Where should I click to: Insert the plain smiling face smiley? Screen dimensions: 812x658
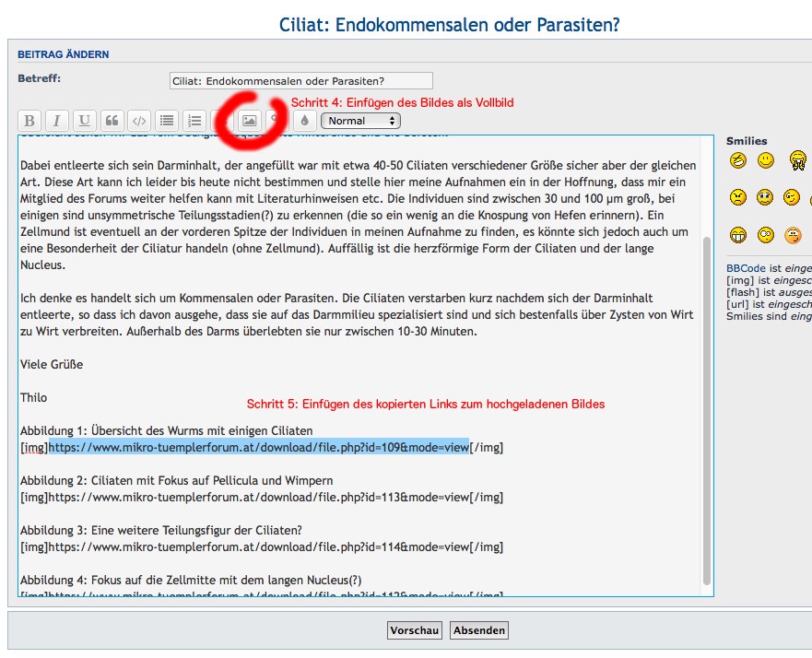(x=766, y=161)
